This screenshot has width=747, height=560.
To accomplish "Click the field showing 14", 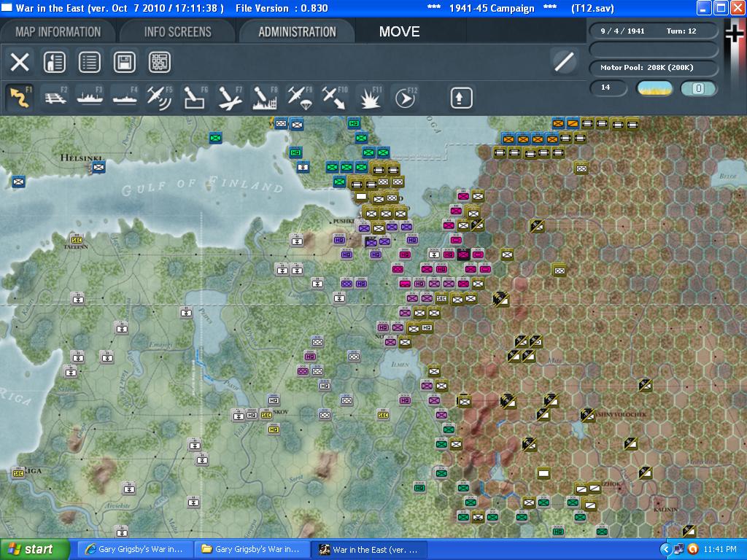I will pyautogui.click(x=608, y=87).
